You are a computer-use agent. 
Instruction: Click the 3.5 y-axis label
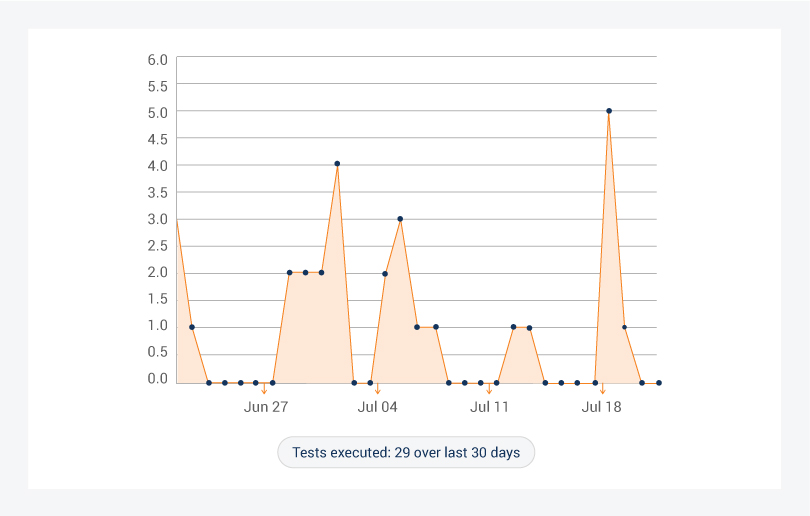coord(158,193)
